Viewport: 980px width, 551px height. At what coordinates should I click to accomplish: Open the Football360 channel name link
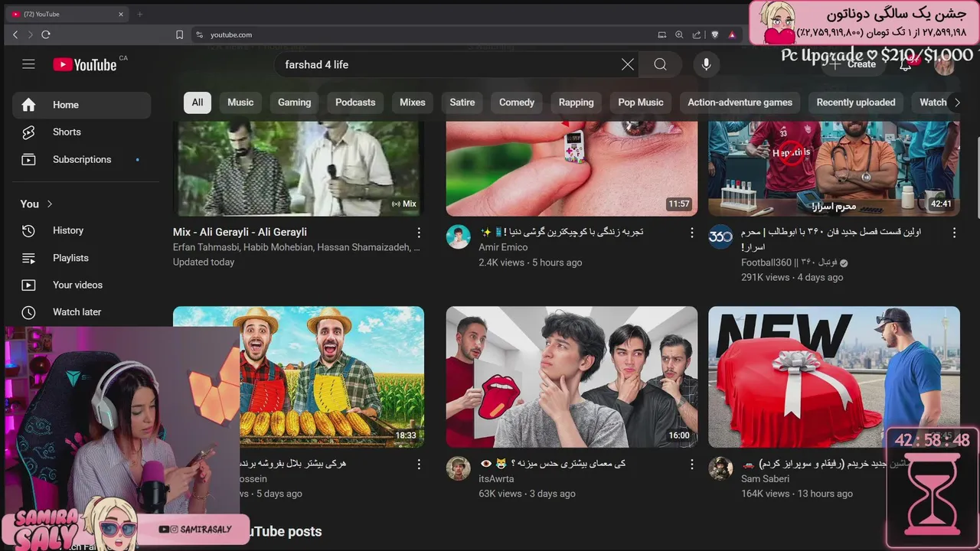click(789, 262)
